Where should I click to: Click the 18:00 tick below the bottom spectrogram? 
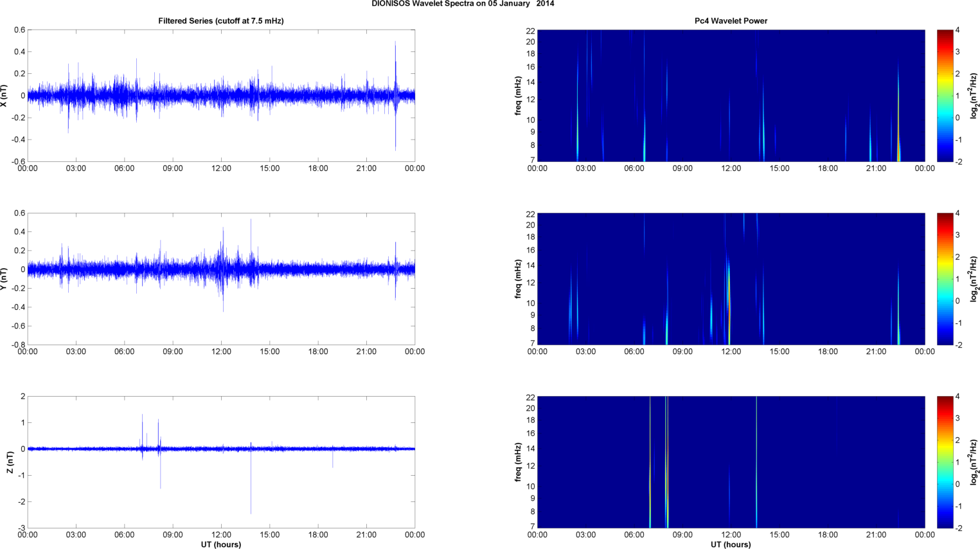(828, 535)
